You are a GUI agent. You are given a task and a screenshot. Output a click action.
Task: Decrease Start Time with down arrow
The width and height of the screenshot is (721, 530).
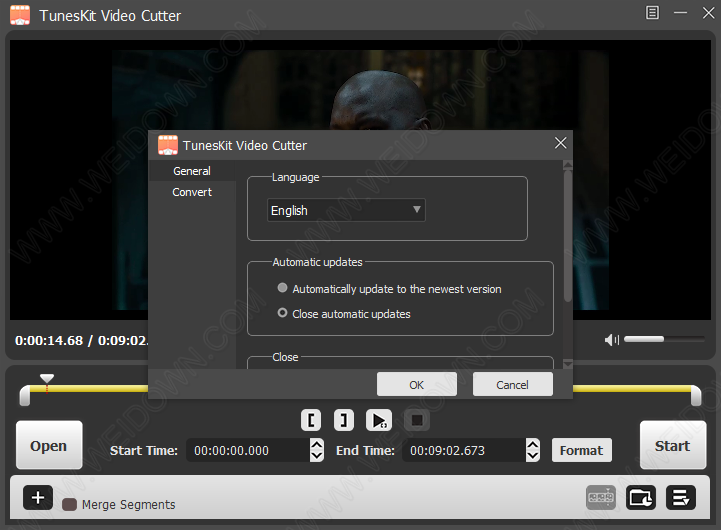point(317,456)
